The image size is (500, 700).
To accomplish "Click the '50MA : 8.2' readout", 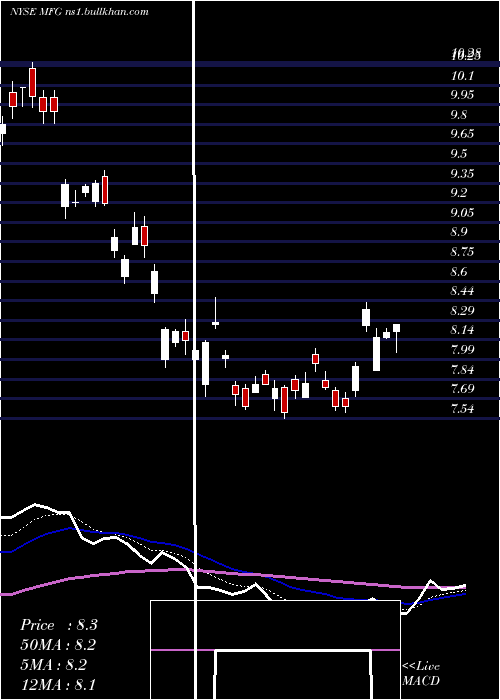I will (59, 645).
